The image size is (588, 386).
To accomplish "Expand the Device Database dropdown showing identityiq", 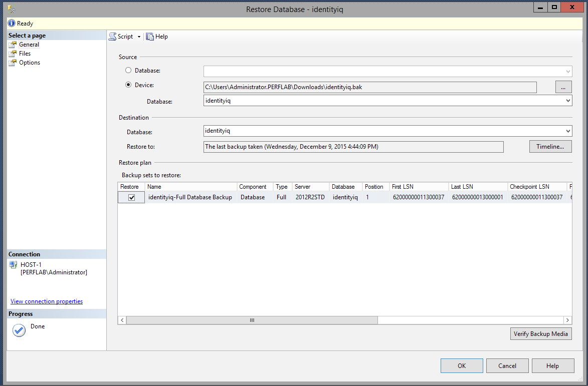I will 568,100.
